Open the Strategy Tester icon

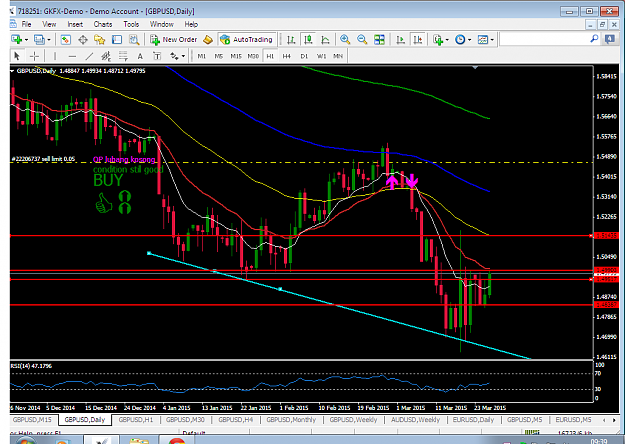click(x=134, y=39)
